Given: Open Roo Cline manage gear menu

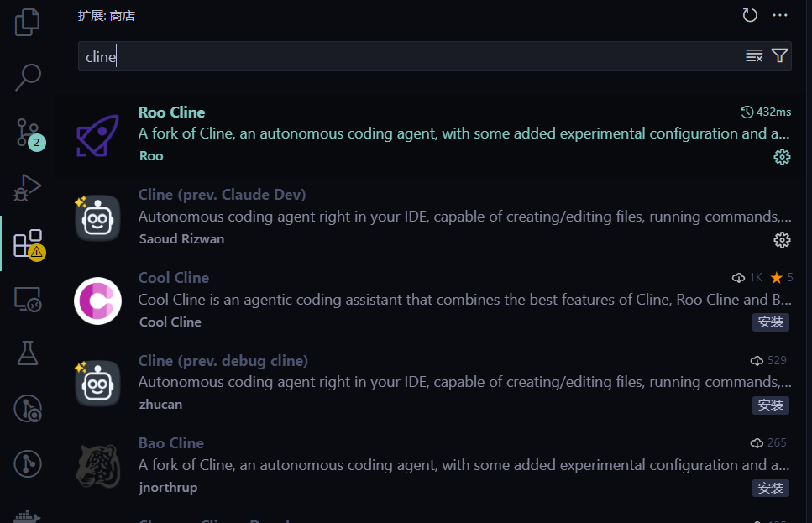Looking at the screenshot, I should point(782,157).
